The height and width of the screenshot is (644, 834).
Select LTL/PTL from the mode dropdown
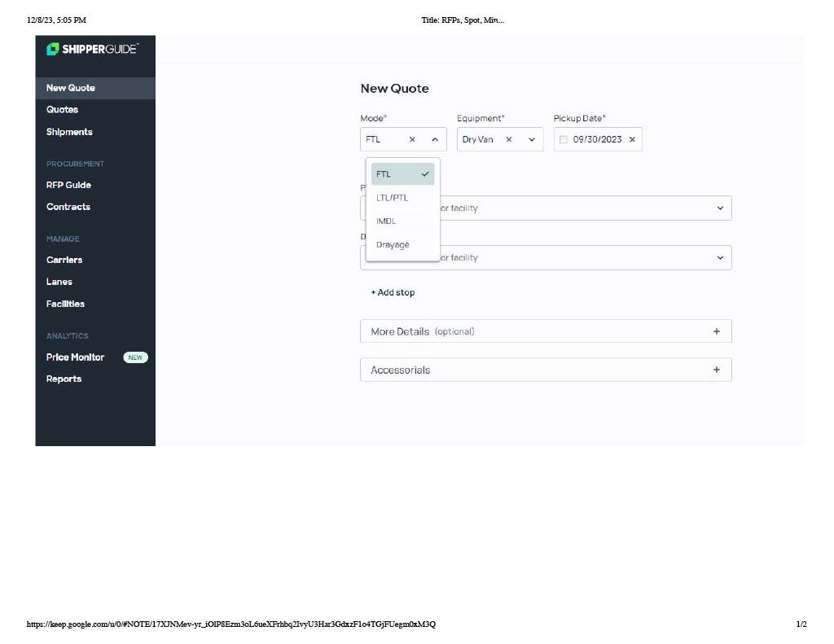pyautogui.click(x=392, y=197)
